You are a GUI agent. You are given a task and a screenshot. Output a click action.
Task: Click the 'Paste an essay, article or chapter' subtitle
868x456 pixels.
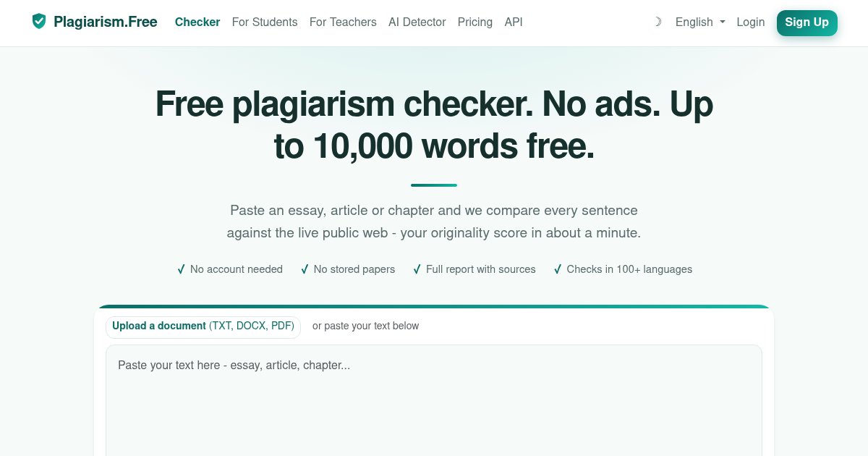pos(434,221)
